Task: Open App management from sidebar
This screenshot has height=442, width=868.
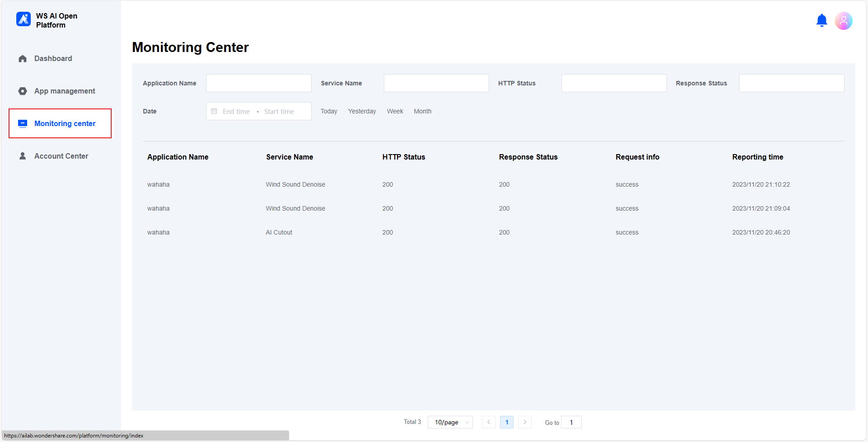Action: pos(65,91)
